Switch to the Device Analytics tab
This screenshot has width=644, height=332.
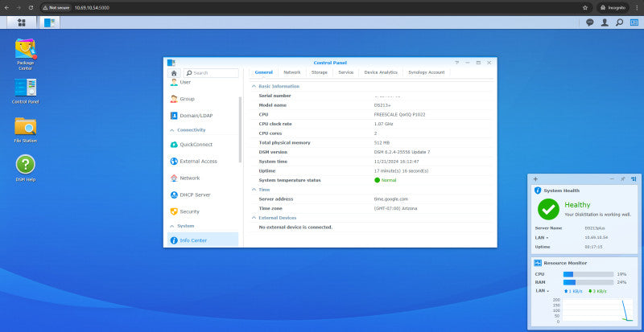(381, 72)
